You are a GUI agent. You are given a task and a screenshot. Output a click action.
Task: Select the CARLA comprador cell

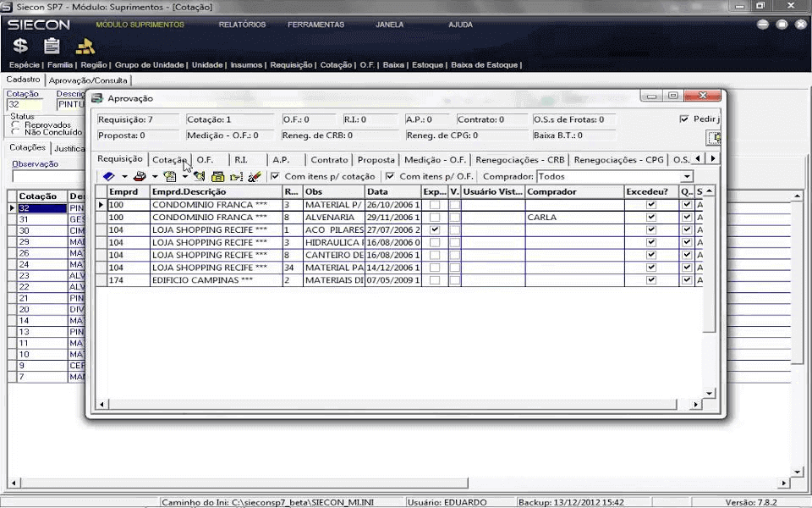pyautogui.click(x=575, y=218)
